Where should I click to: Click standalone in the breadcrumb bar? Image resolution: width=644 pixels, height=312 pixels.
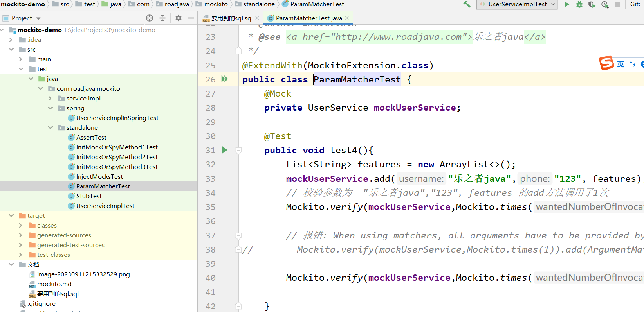[259, 4]
